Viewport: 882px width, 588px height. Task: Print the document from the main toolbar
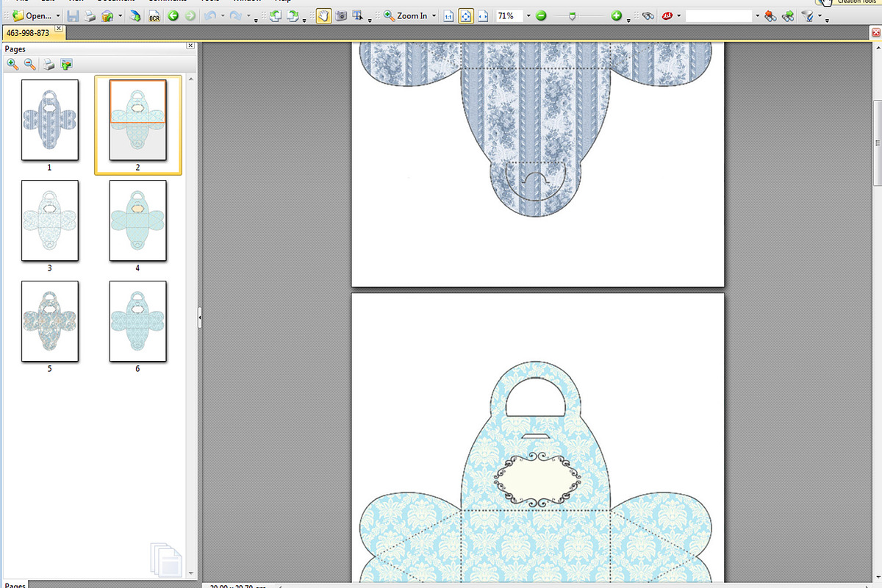[90, 15]
